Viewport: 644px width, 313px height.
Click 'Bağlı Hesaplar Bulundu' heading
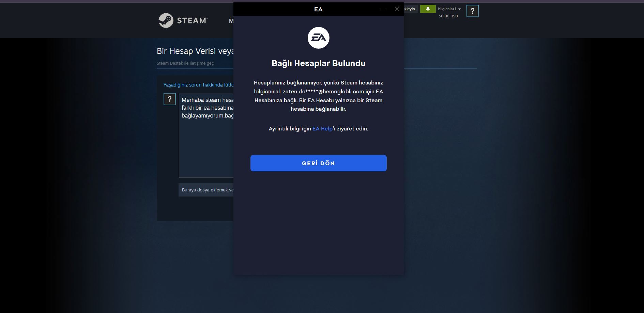(x=319, y=63)
